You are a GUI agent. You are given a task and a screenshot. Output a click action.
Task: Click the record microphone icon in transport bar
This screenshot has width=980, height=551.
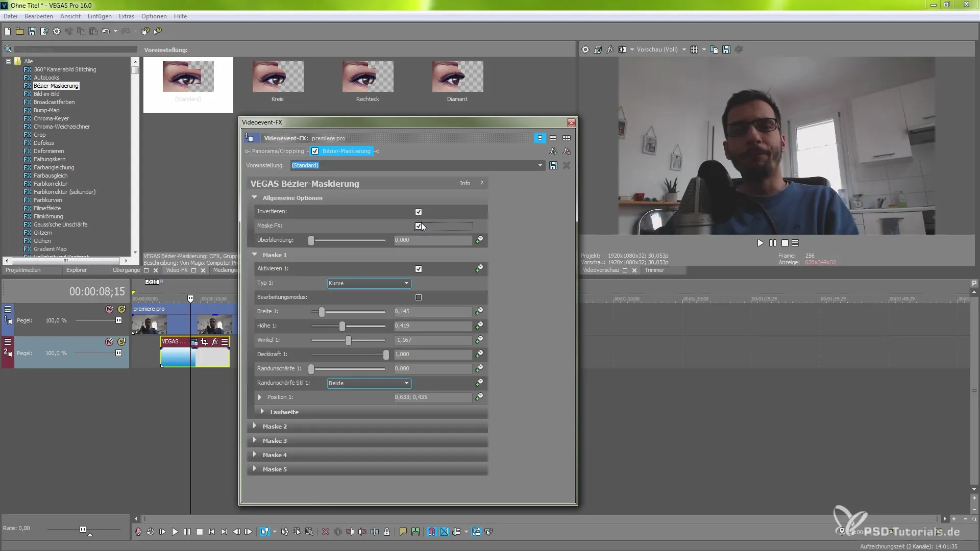pos(138,532)
